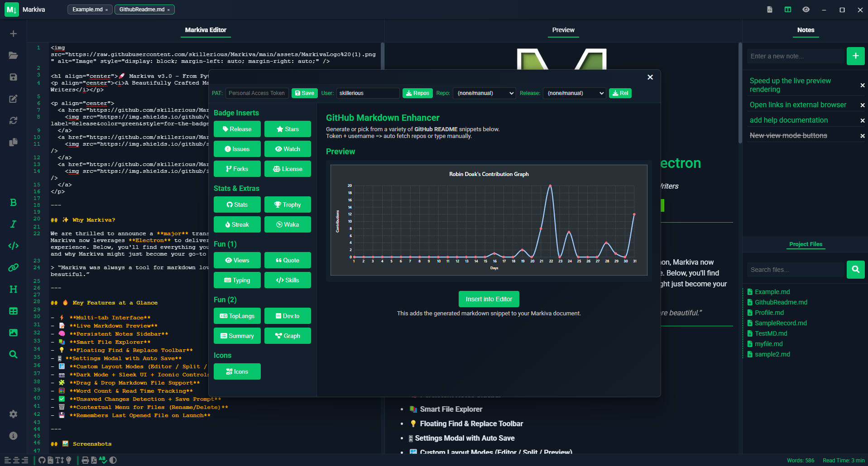
Task: Switch to editor-only code file view
Action: click(x=770, y=10)
